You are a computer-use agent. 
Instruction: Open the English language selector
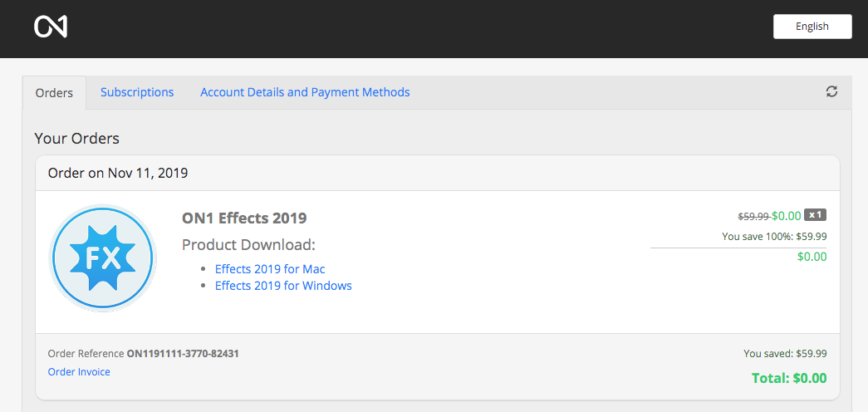click(x=812, y=27)
